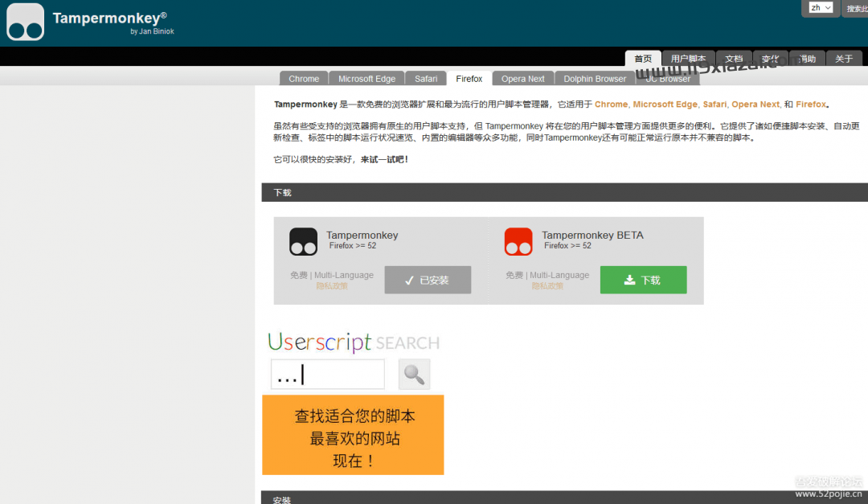Click the Userscript SEARCH logo
This screenshot has width=868, height=504.
(353, 342)
